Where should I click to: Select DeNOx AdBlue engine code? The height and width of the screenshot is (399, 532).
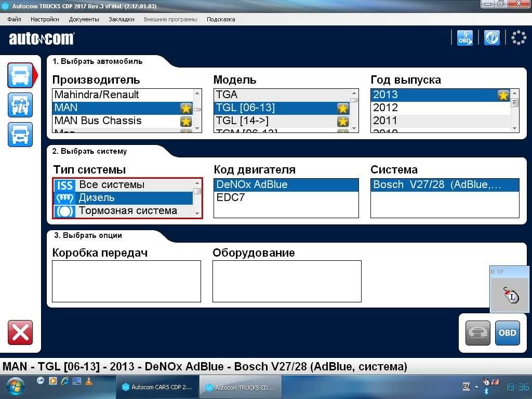[x=286, y=185]
